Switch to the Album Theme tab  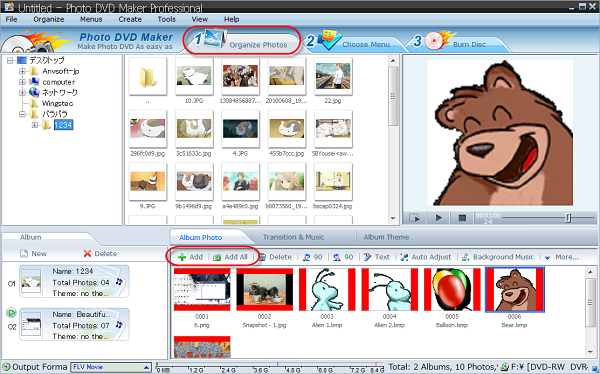point(386,237)
